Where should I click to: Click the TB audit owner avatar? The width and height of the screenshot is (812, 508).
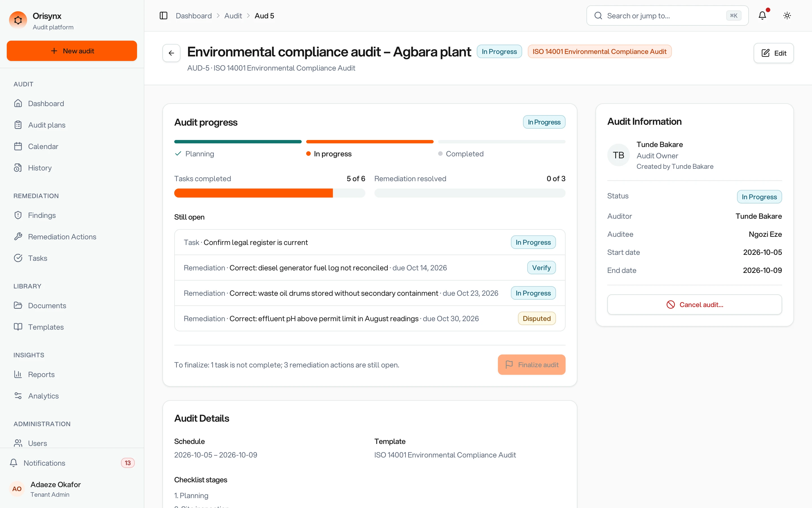click(618, 155)
